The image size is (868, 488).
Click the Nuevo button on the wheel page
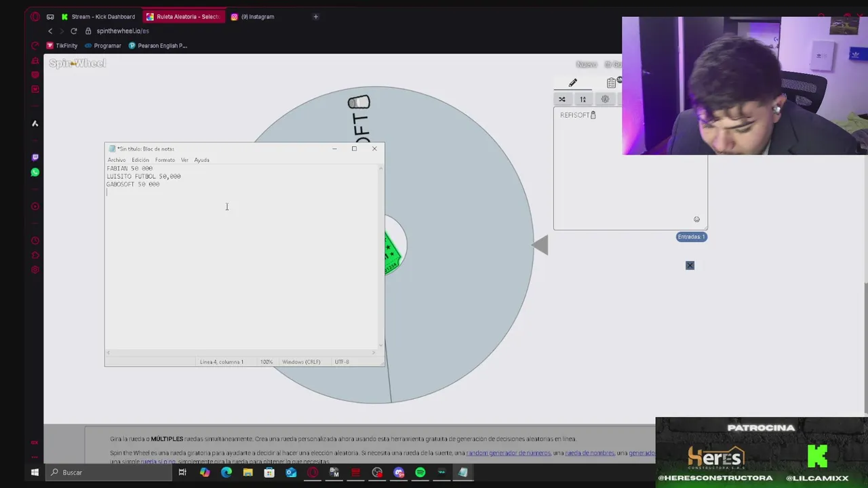tap(587, 64)
